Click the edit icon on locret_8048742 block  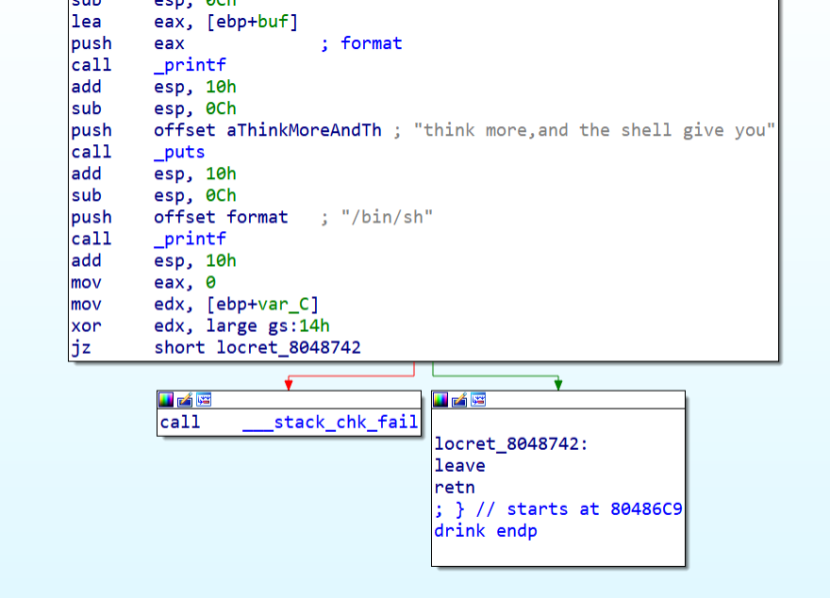pos(460,400)
